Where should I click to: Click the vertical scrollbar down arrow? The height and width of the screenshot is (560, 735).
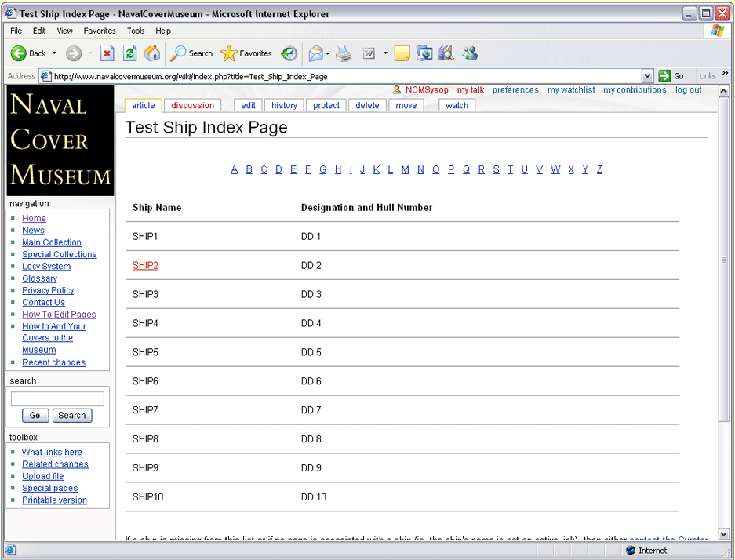(723, 534)
